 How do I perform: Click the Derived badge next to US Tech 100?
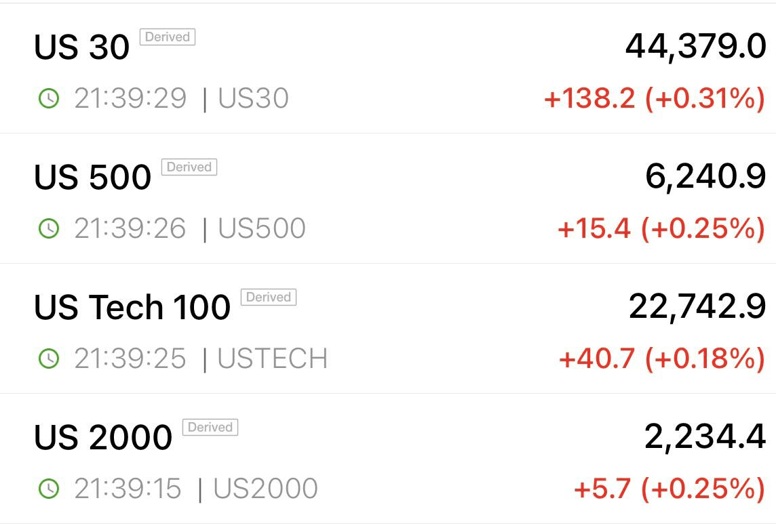tap(268, 297)
